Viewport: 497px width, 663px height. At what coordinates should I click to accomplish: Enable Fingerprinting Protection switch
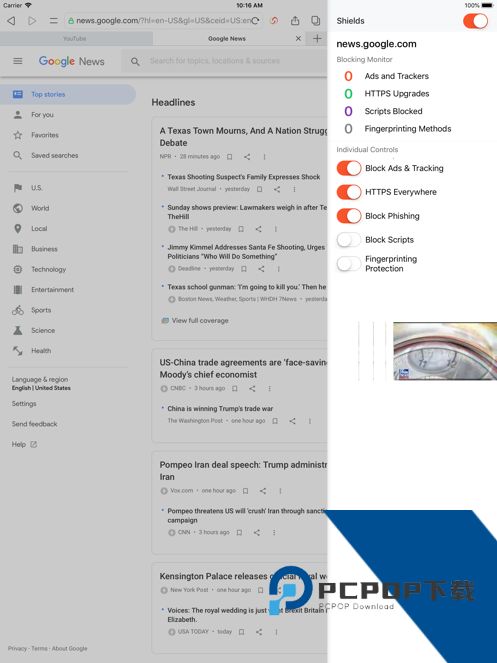click(x=349, y=264)
